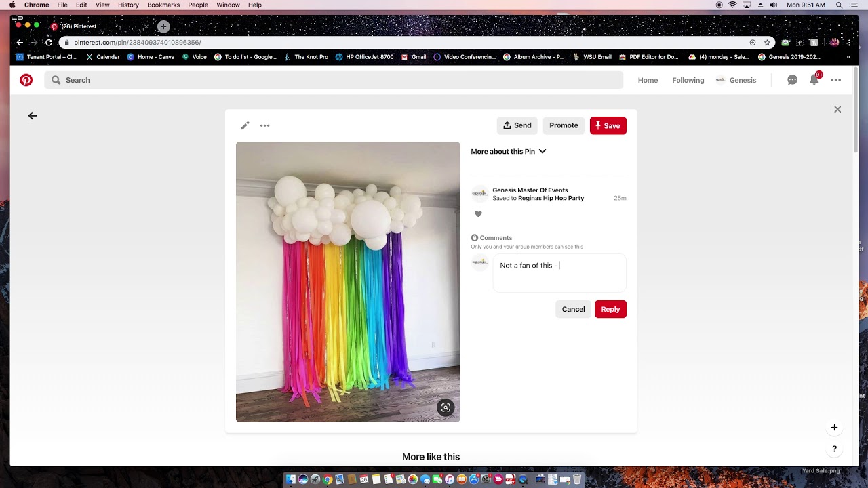Click the plus button at bottom right

click(834, 428)
